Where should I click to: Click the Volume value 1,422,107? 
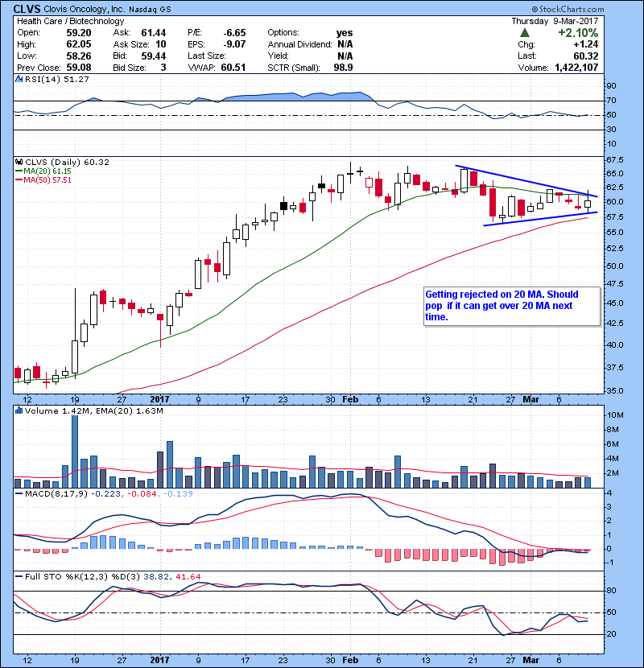click(x=576, y=68)
